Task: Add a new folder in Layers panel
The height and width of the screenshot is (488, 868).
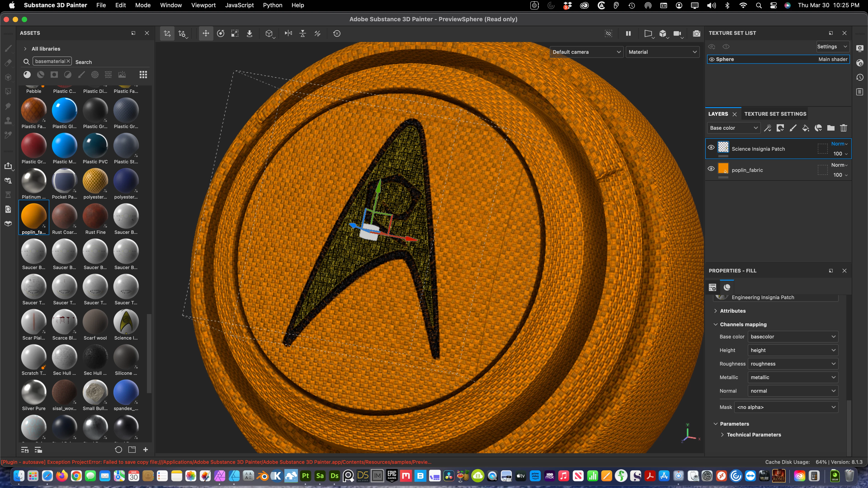Action: (x=831, y=128)
